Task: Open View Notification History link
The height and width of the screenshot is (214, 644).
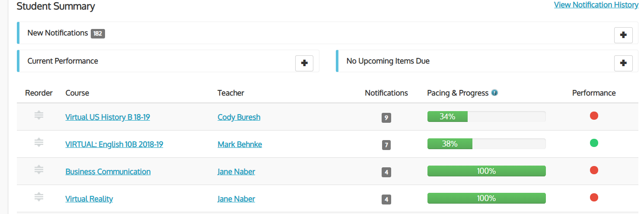Action: tap(596, 5)
